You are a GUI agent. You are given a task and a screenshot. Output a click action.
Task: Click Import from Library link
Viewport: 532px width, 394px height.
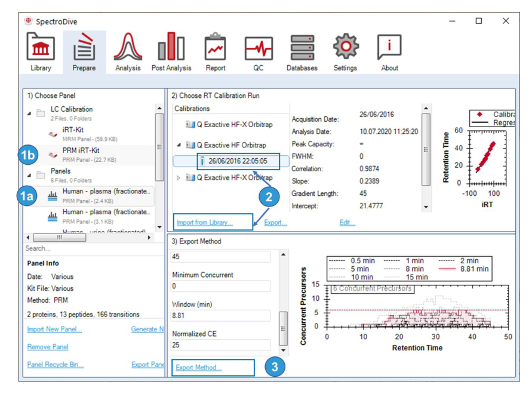pyautogui.click(x=205, y=222)
